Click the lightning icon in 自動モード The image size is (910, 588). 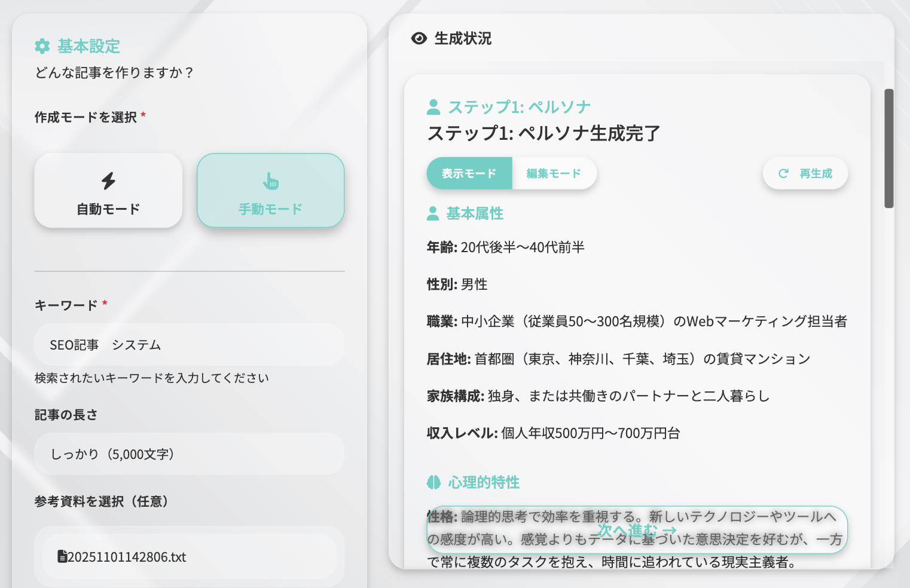tap(108, 180)
